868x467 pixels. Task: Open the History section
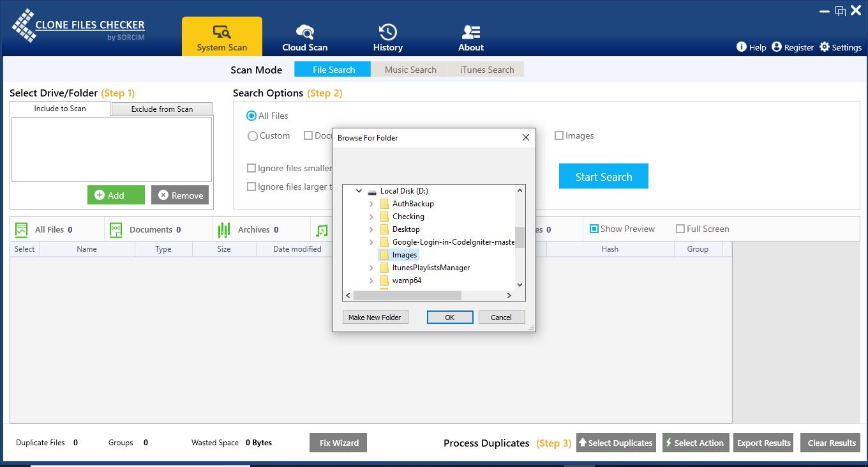pos(387,36)
